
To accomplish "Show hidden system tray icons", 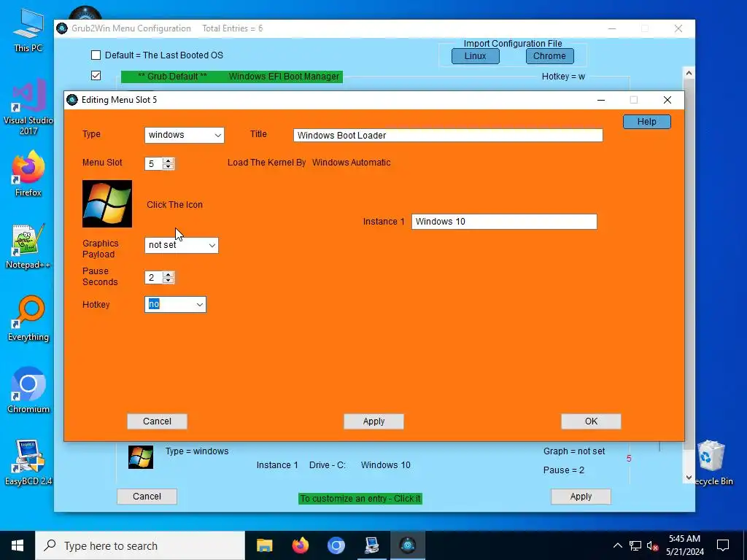I will [x=617, y=545].
